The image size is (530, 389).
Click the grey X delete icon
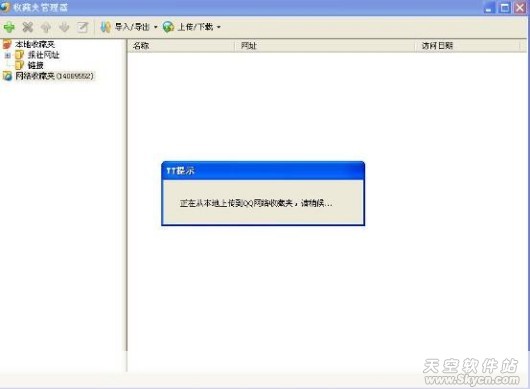pyautogui.click(x=27, y=27)
